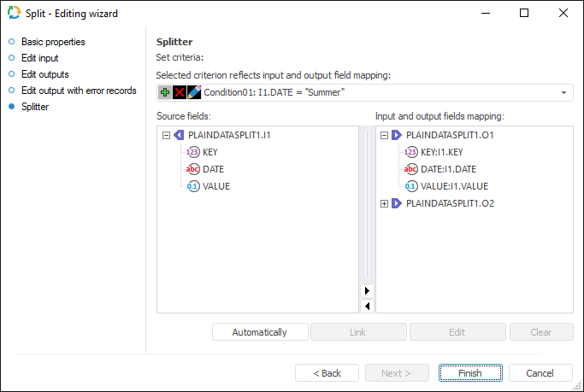This screenshot has height=392, width=584.
Task: Go to the Basic properties step
Action: (x=53, y=42)
